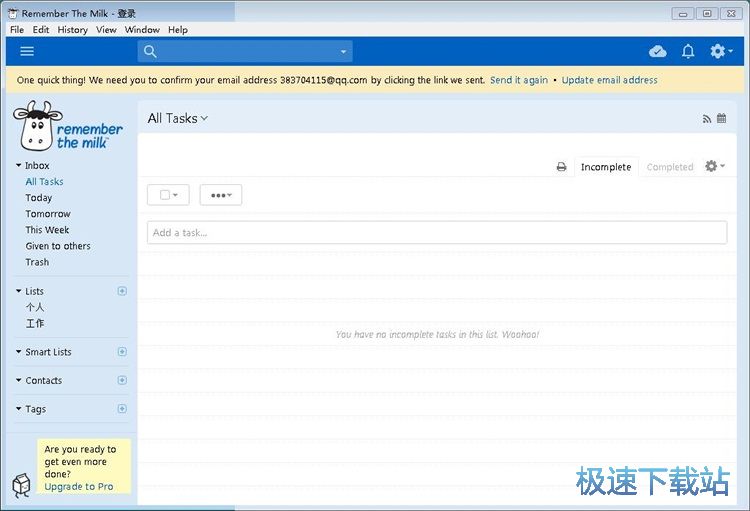This screenshot has width=750, height=511.
Task: Add a new tag with plus icon
Action: point(122,409)
